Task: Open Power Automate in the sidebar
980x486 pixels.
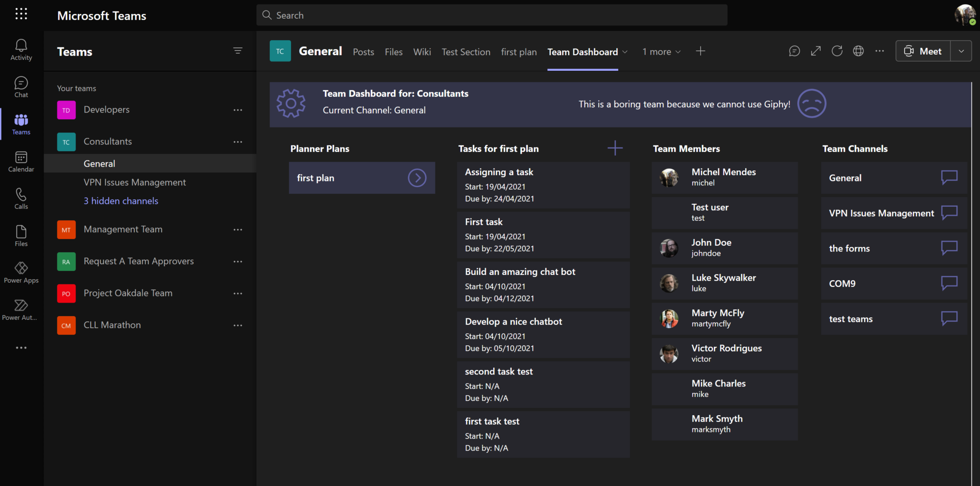Action: click(x=21, y=308)
